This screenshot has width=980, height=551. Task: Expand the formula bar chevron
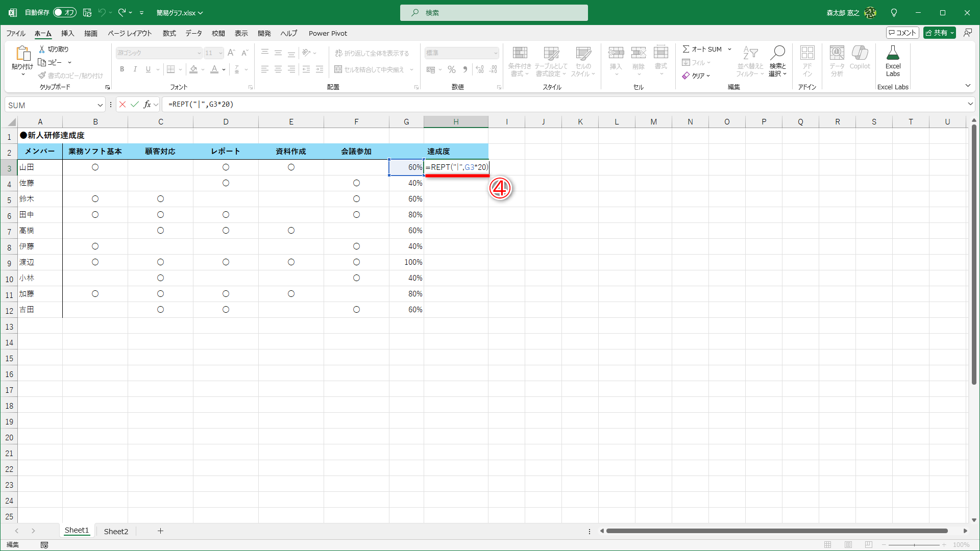click(970, 104)
